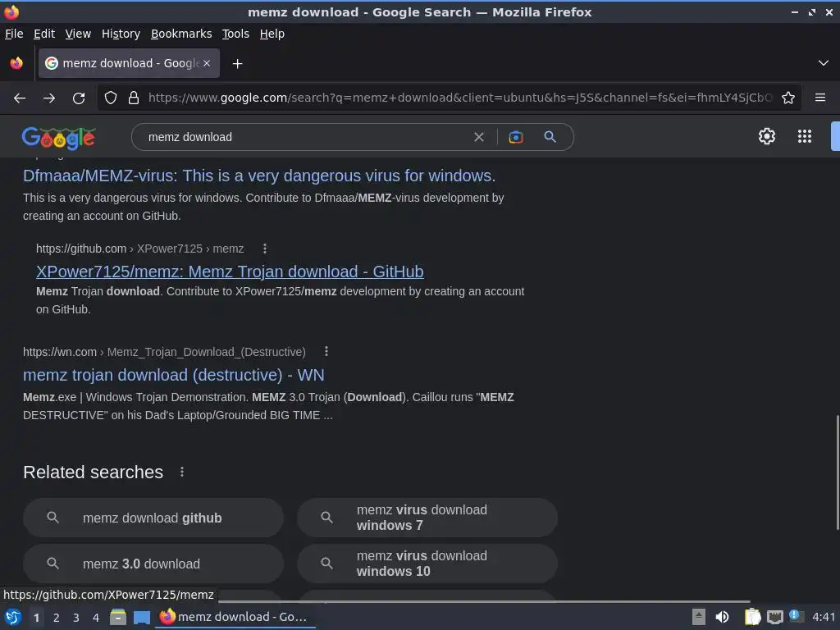This screenshot has width=840, height=630.
Task: Switch to workspace 3
Action: [76, 618]
